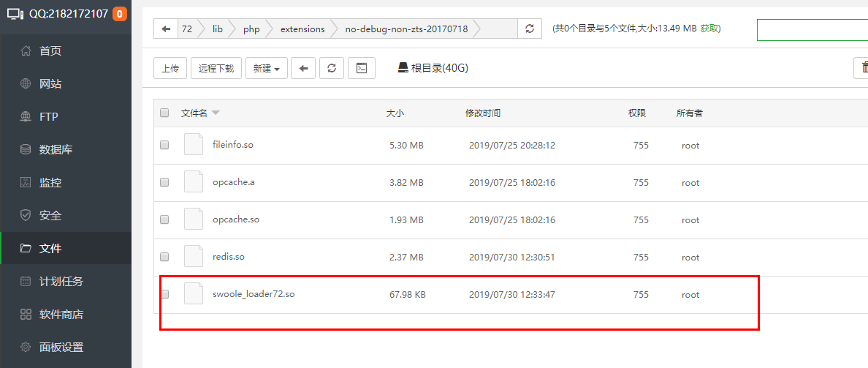This screenshot has width=868, height=368.
Task: Expand the 新建 dropdown
Action: 266,68
